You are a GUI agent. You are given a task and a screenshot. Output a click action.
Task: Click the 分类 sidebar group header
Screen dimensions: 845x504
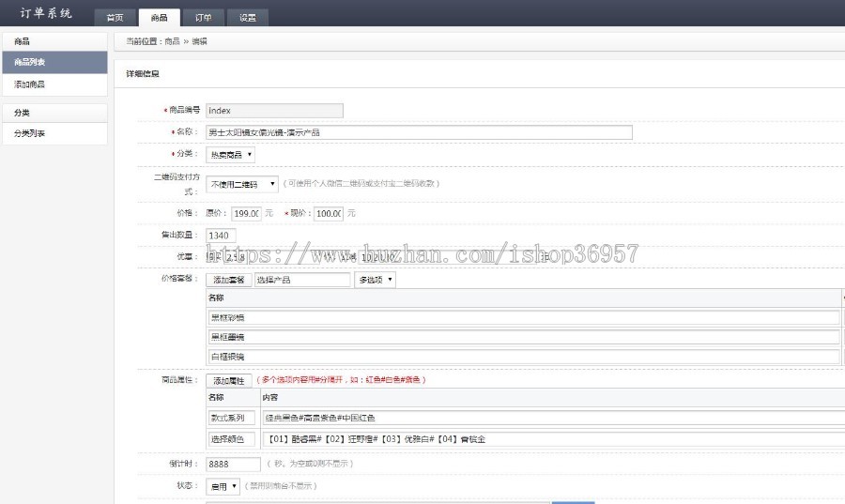click(54, 113)
